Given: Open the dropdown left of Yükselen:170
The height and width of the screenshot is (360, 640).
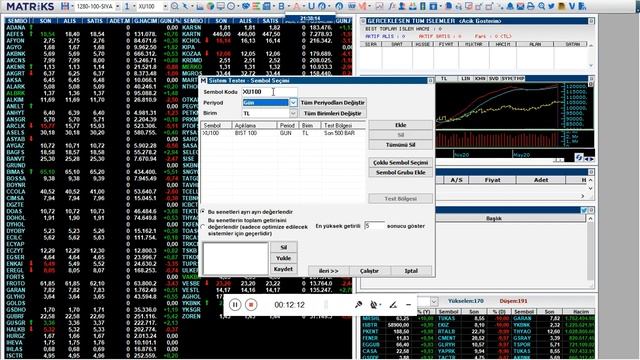Looking at the screenshot, I should pyautogui.click(x=434, y=302).
